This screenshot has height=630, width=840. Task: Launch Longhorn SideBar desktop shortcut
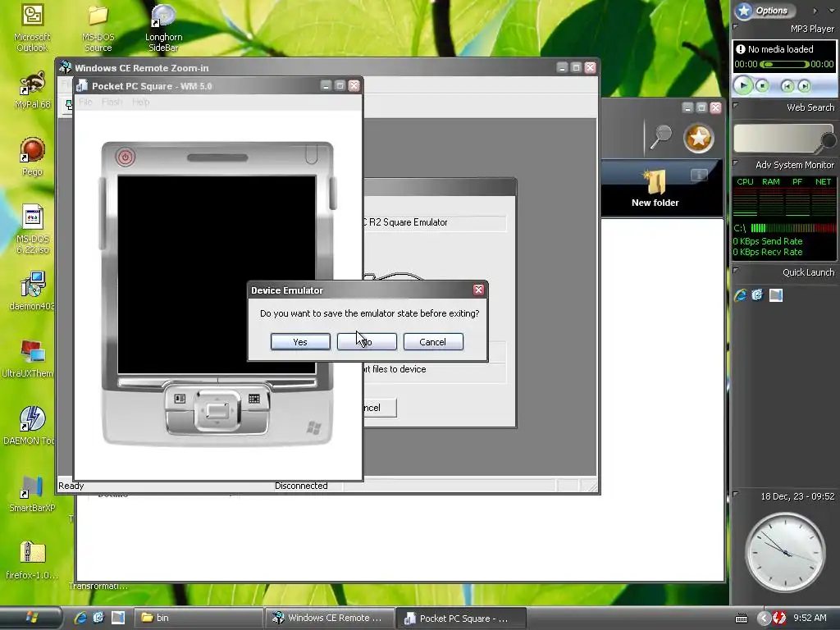click(163, 28)
